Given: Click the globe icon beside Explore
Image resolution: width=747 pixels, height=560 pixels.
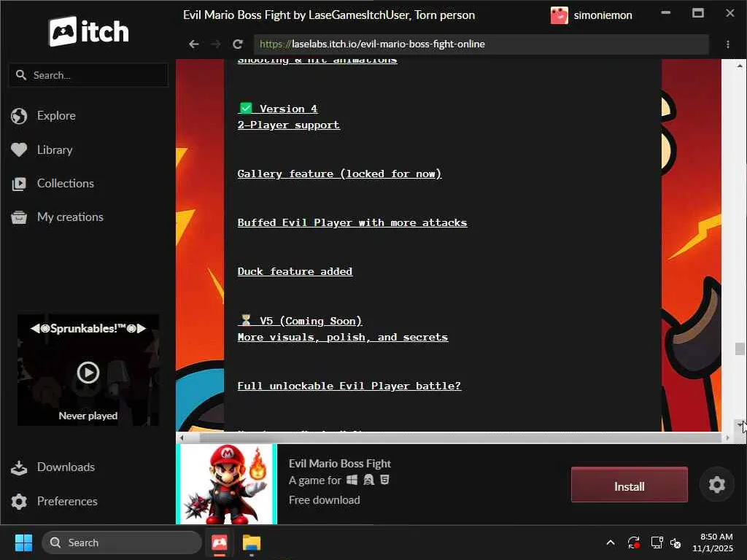Looking at the screenshot, I should [x=19, y=116].
